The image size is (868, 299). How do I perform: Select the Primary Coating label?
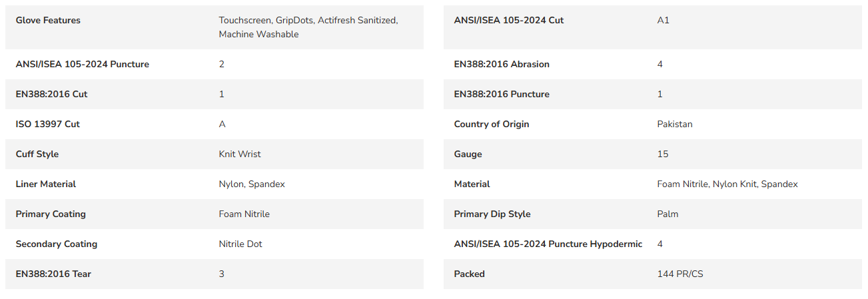click(51, 214)
